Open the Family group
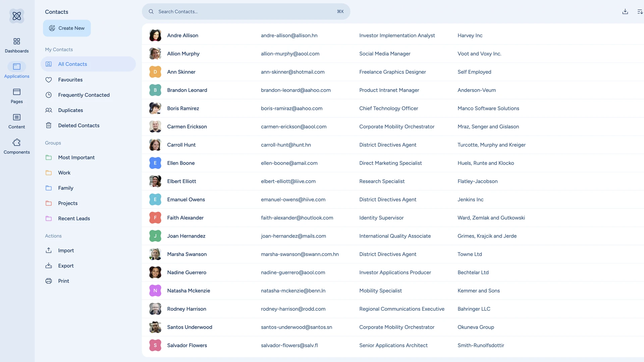This screenshot has height=362, width=644. (x=88, y=188)
